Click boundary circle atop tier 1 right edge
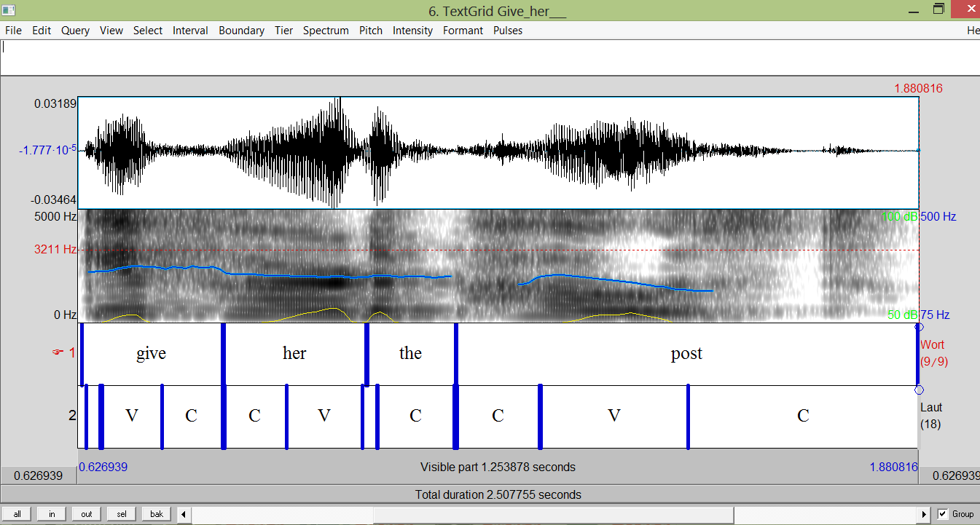 [x=919, y=327]
